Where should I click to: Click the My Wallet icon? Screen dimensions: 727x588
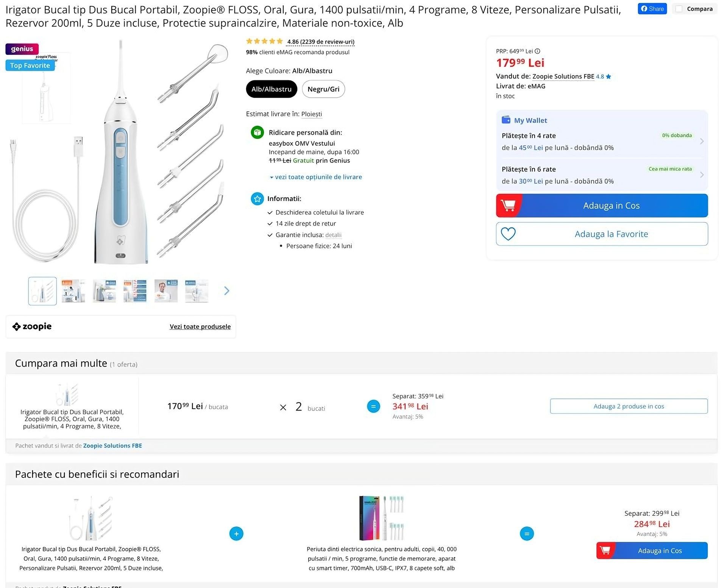506,120
